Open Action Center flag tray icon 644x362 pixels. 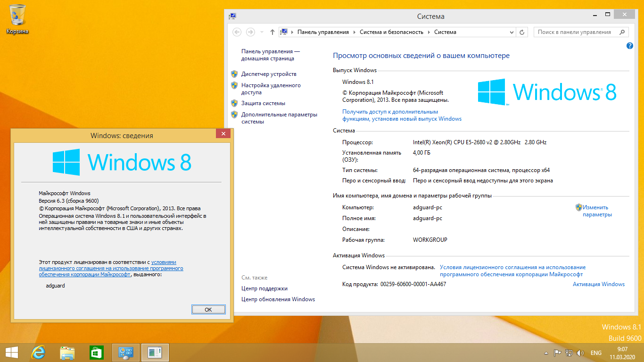pyautogui.click(x=557, y=353)
